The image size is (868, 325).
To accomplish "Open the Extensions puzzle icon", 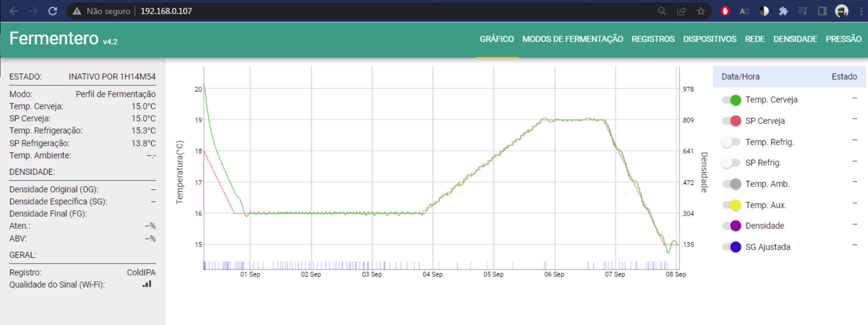I will (x=783, y=11).
